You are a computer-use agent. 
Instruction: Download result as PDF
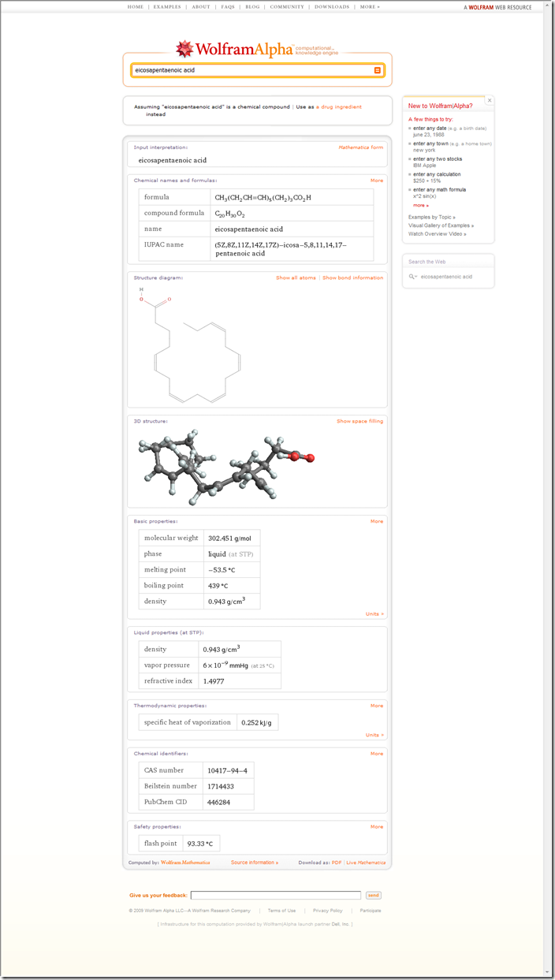[337, 863]
